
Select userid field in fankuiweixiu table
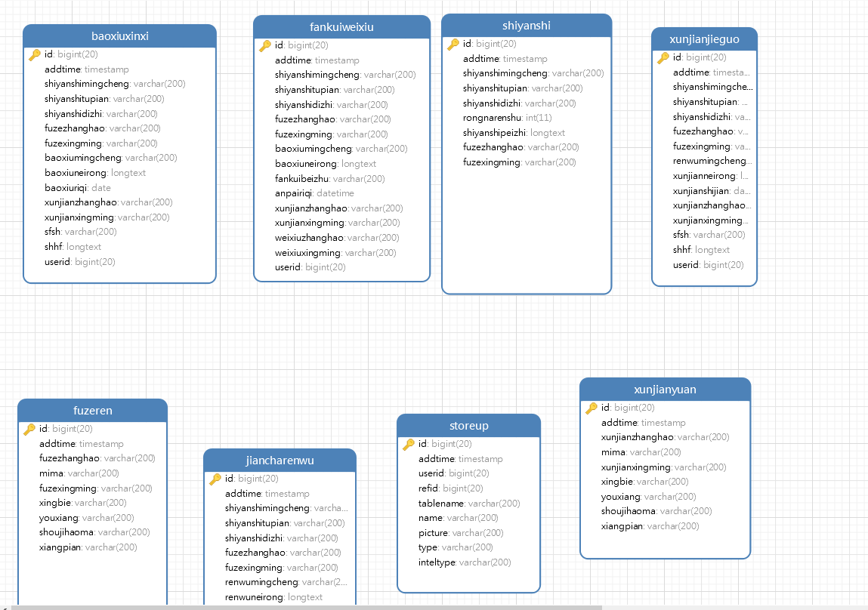click(310, 267)
